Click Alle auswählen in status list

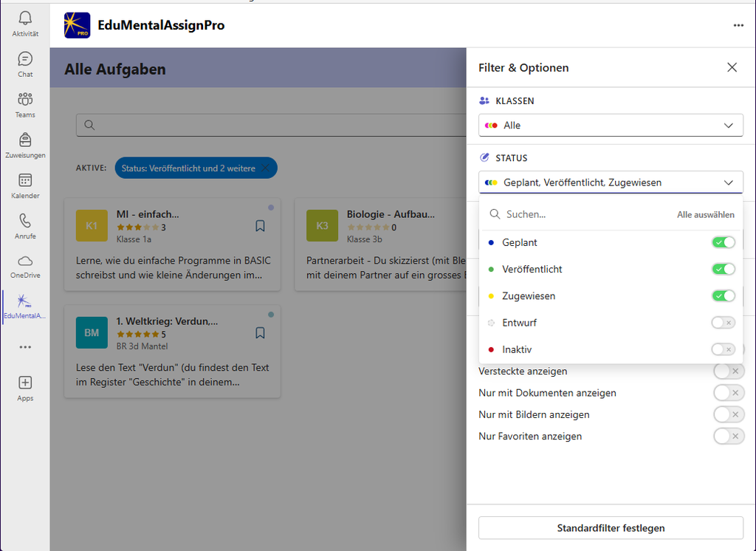coord(705,215)
